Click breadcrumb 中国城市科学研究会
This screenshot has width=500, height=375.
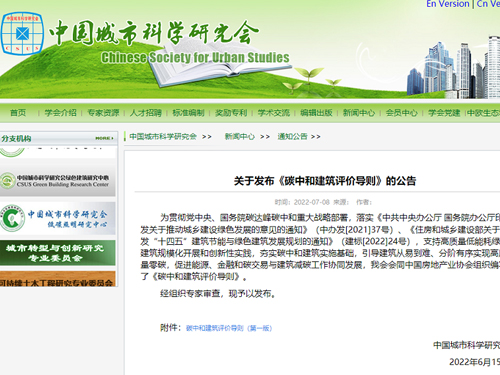coord(163,136)
